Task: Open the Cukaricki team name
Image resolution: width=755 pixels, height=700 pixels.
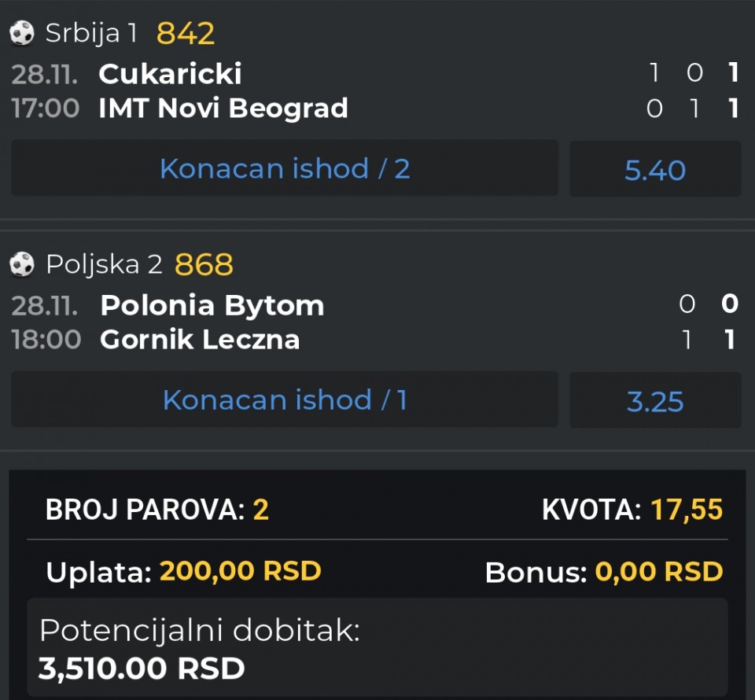Action: click(x=170, y=73)
